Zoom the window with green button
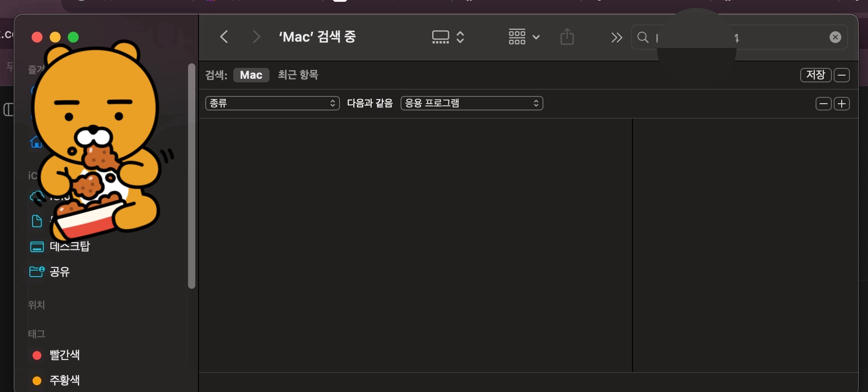This screenshot has height=392, width=868. (x=73, y=37)
